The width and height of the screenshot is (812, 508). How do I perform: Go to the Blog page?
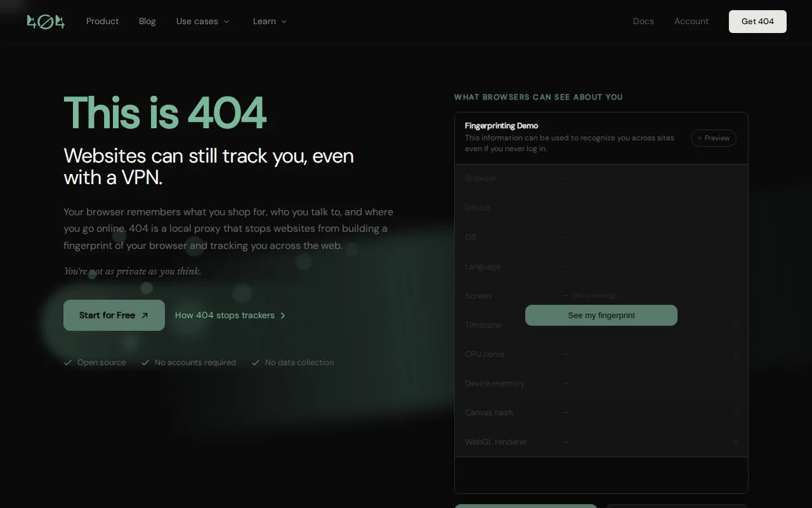tap(147, 21)
